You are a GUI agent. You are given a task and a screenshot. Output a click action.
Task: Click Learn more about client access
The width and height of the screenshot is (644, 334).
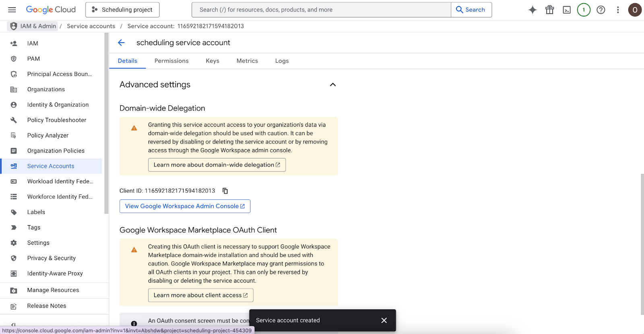(x=201, y=295)
